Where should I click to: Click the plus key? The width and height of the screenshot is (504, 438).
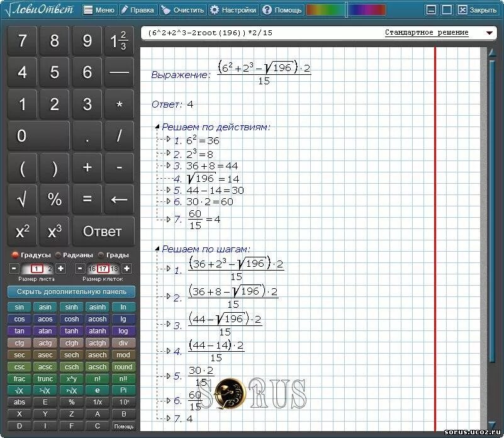[x=87, y=168]
